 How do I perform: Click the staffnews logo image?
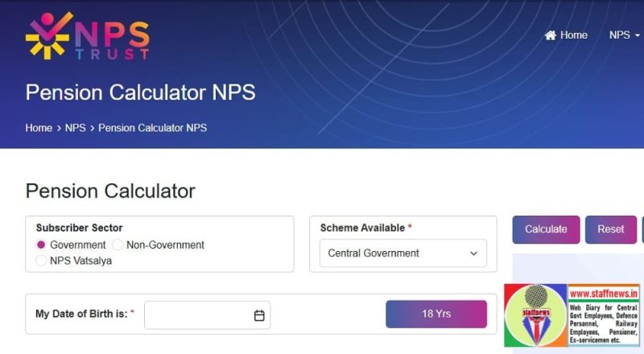pyautogui.click(x=535, y=315)
